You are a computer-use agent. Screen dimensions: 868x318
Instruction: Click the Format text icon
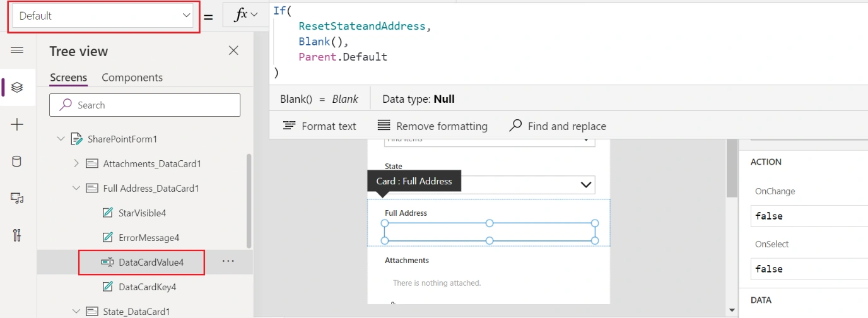coord(290,126)
